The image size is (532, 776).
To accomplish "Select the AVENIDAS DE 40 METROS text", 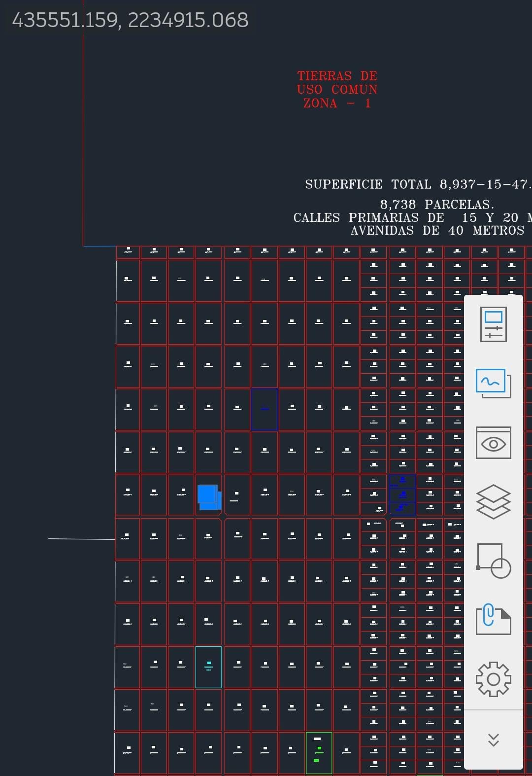I will click(437, 230).
